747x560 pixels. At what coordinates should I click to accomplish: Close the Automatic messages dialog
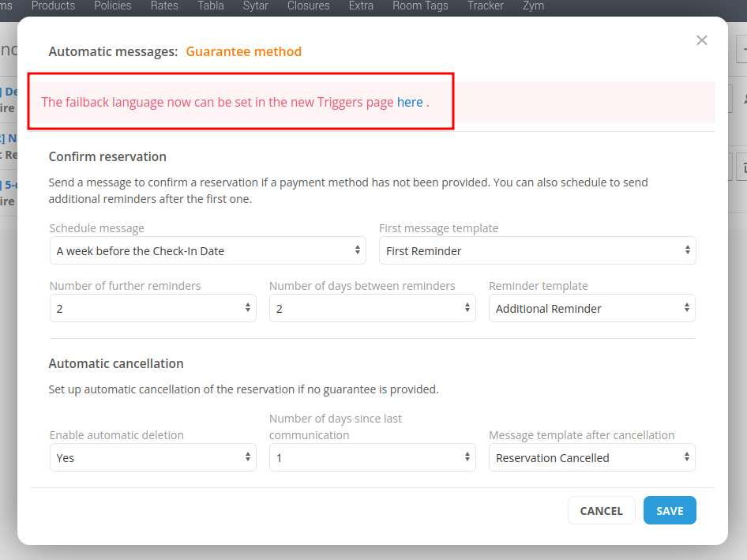pos(701,40)
